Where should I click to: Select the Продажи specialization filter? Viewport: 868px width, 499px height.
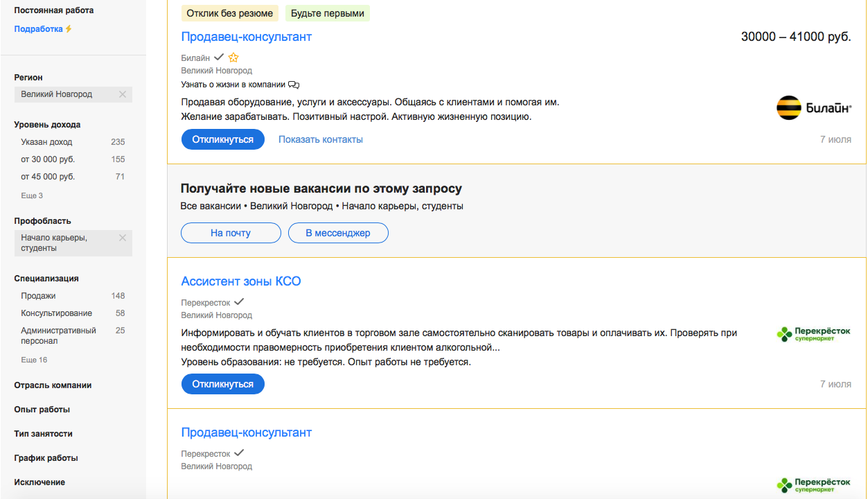(x=38, y=296)
